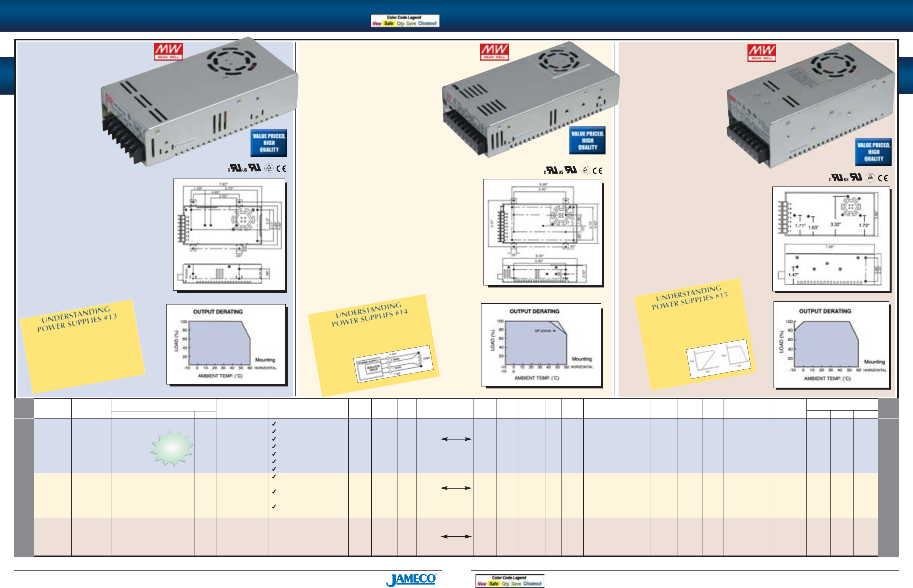Open Understanding Power Supplies #13 note

click(x=82, y=346)
